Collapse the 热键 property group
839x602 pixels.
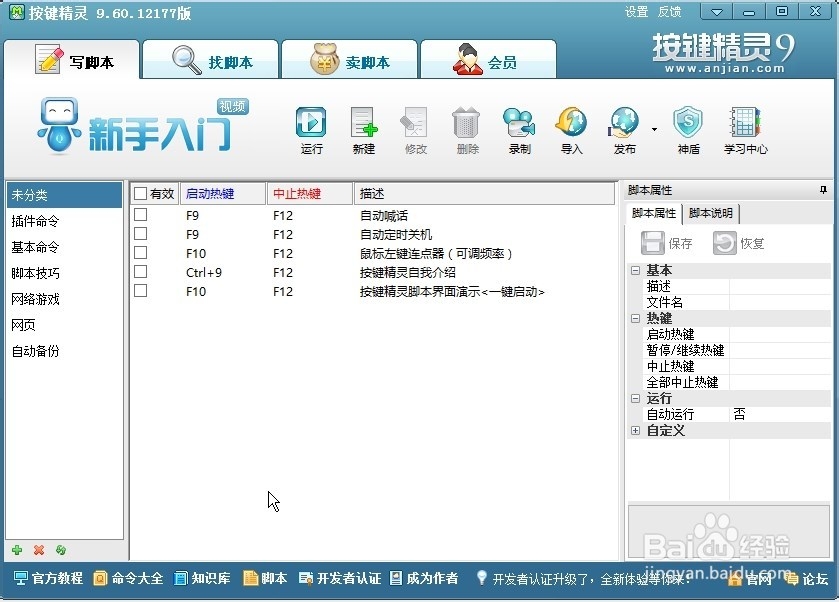coord(635,318)
